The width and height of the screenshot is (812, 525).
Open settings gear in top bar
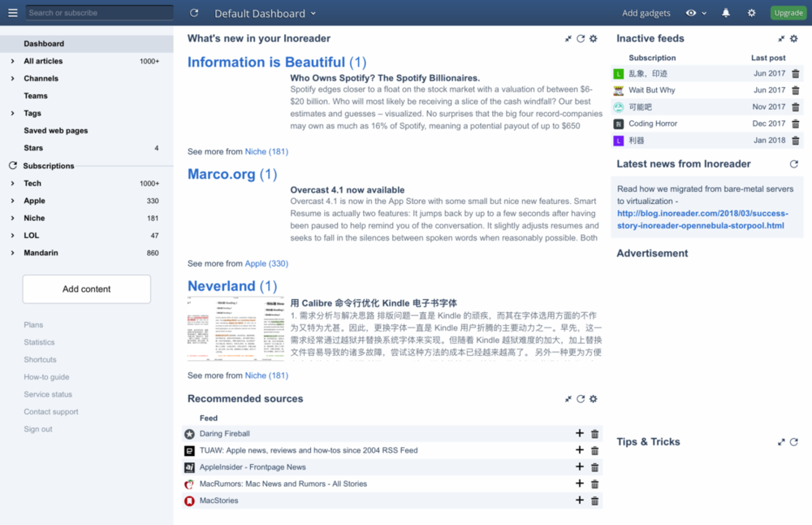tap(751, 13)
